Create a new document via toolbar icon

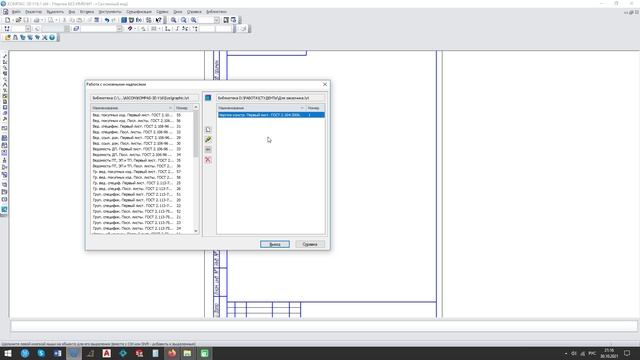[x=7, y=20]
